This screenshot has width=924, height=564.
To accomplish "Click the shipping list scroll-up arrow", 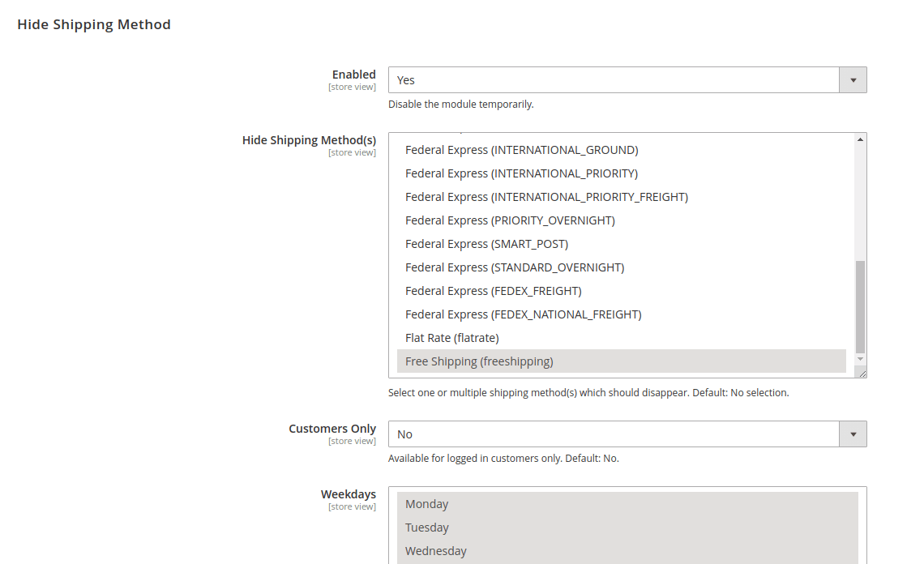I will [x=860, y=139].
